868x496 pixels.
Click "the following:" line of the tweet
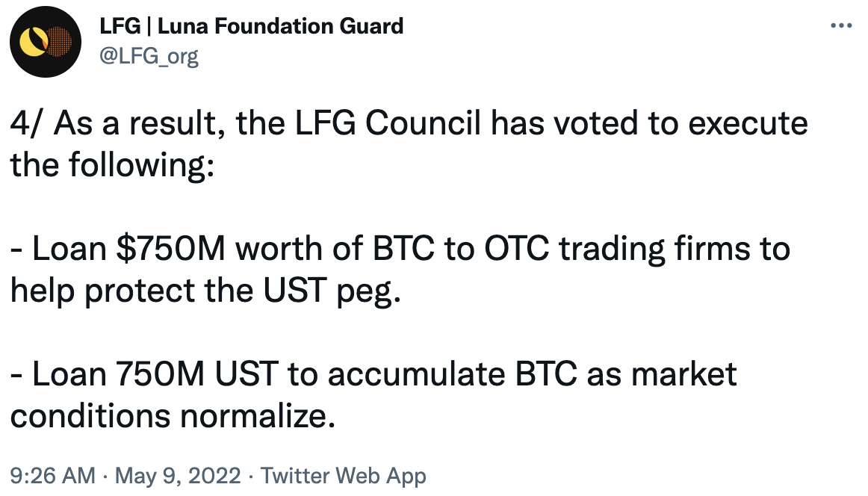[112, 164]
